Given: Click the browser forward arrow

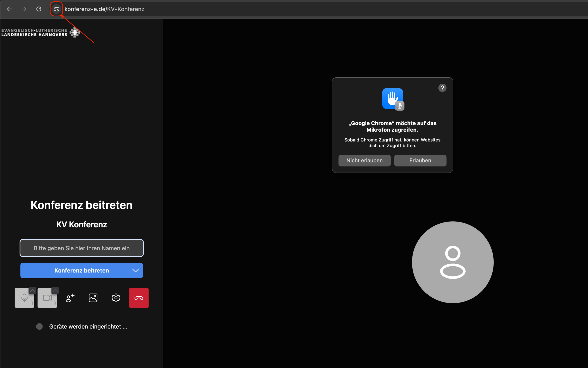Looking at the screenshot, I should coord(24,9).
